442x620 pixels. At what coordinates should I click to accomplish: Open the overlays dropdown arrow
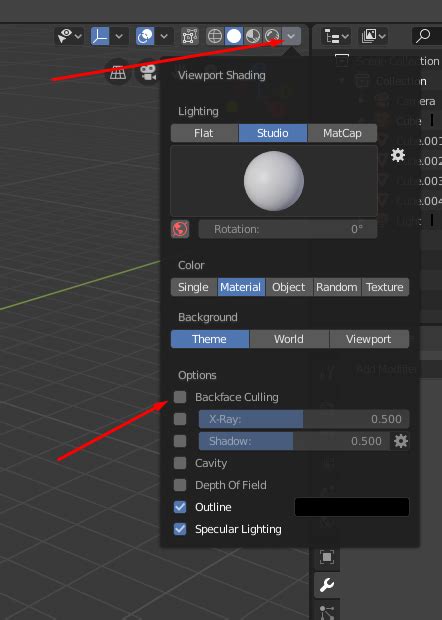[x=164, y=36]
